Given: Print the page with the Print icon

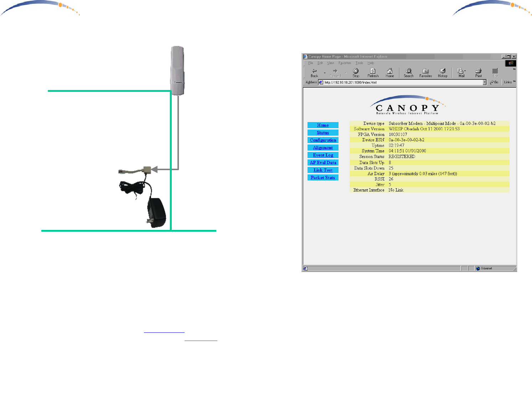Looking at the screenshot, I should pos(479,73).
